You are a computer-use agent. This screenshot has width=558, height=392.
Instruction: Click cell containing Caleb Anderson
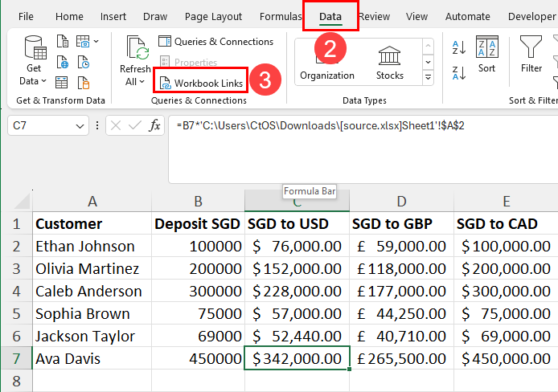(92, 291)
